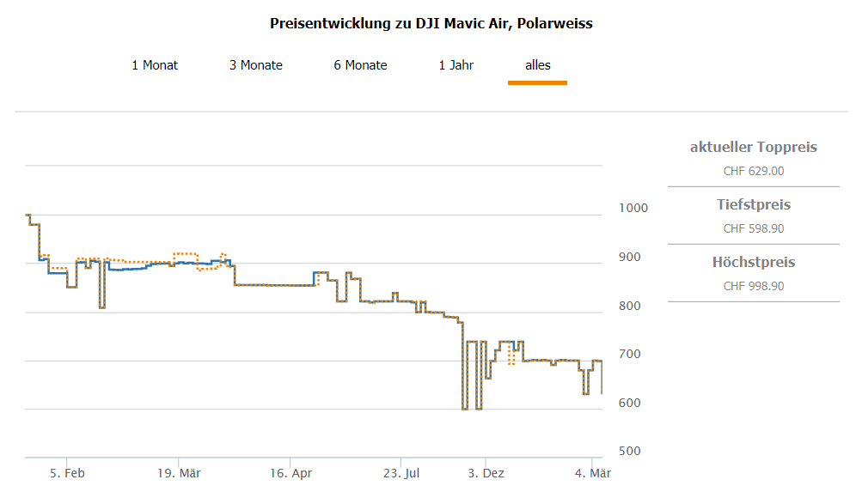Viewport: 856px width, 504px height.
Task: Click the "5. Feb" date axis label
Action: [x=68, y=473]
